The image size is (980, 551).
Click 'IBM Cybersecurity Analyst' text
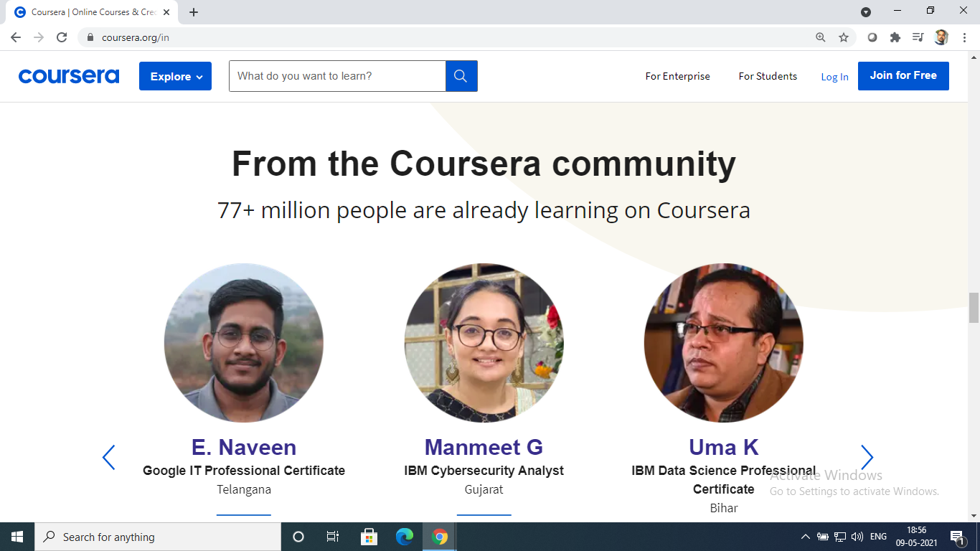click(484, 471)
